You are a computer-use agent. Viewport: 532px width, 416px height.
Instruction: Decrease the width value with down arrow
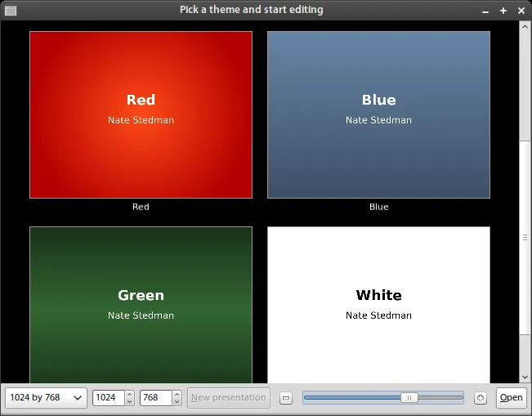click(129, 402)
